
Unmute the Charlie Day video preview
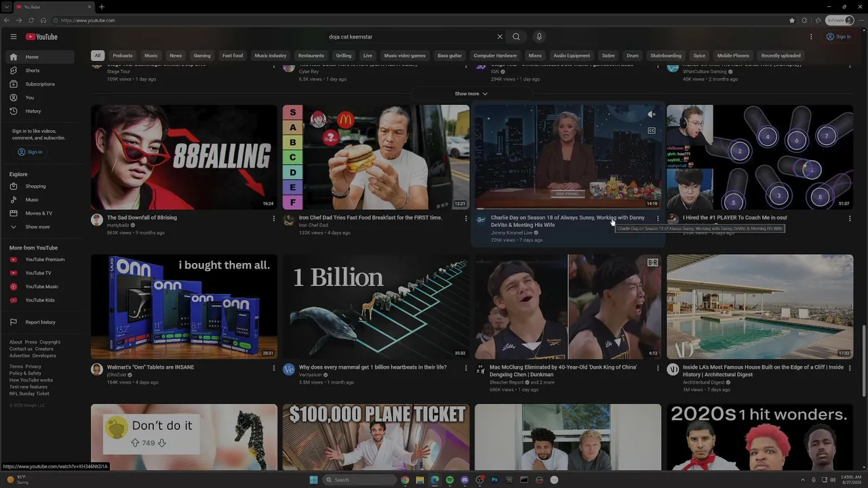(x=652, y=115)
